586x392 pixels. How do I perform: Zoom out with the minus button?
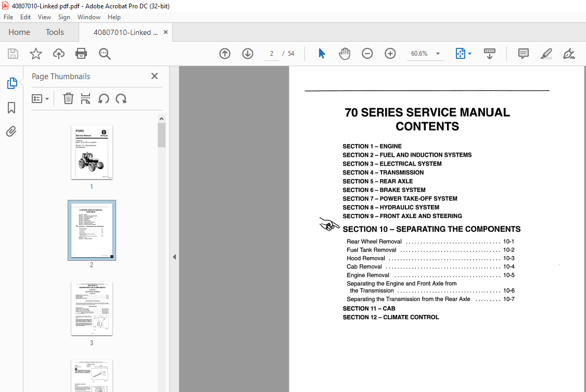(367, 54)
